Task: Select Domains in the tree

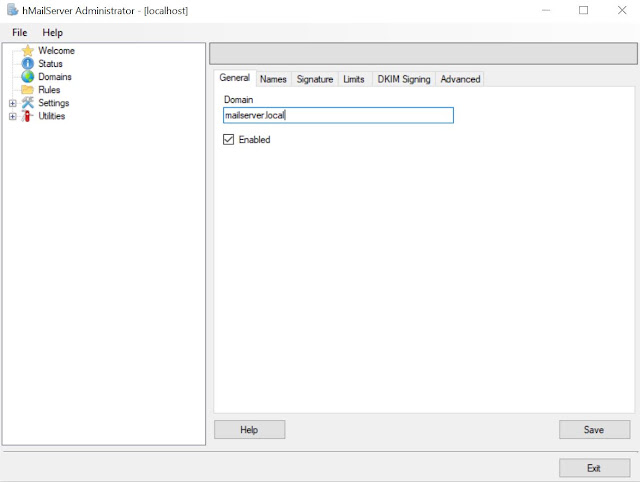Action: tap(55, 77)
